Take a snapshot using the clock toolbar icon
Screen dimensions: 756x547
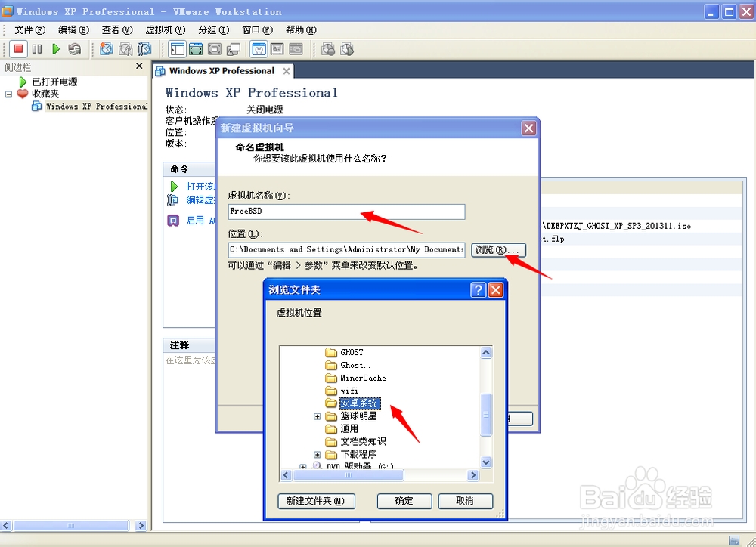[106, 48]
